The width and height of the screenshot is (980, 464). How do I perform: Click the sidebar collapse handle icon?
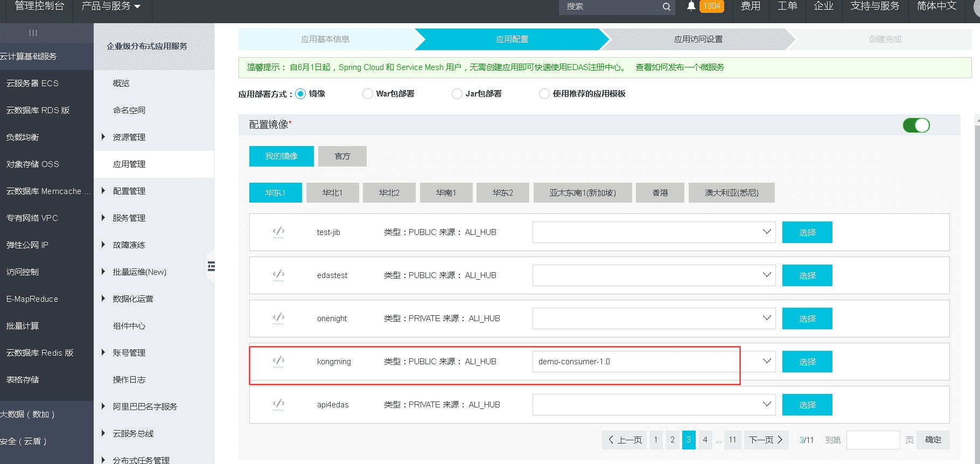[211, 266]
